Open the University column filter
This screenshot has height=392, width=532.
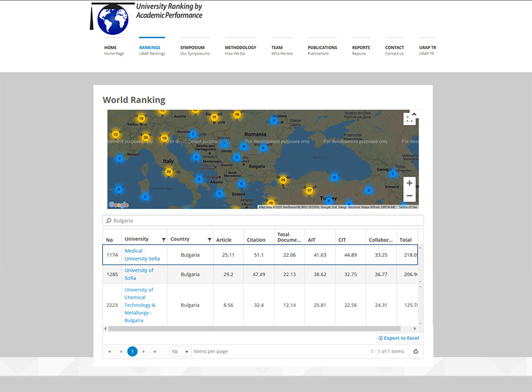tap(164, 240)
